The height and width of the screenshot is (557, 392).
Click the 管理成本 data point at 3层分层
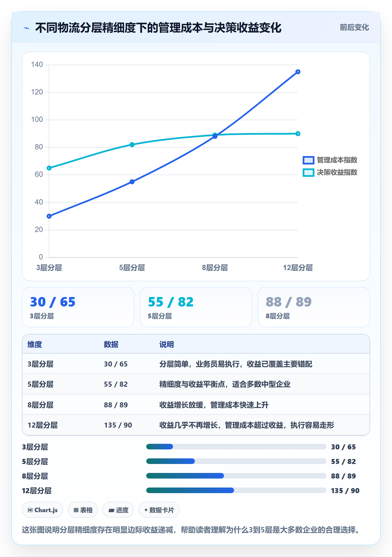point(49,216)
